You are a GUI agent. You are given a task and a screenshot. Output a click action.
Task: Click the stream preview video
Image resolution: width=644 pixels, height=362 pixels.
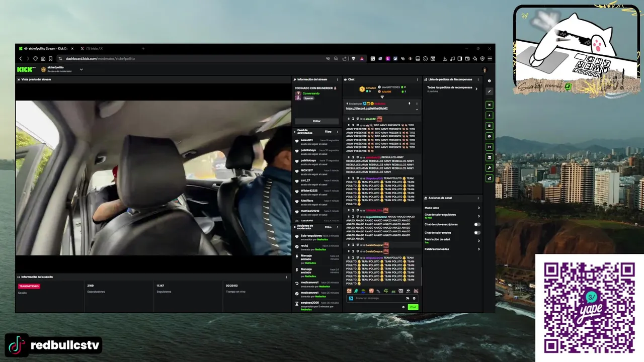coord(153,177)
